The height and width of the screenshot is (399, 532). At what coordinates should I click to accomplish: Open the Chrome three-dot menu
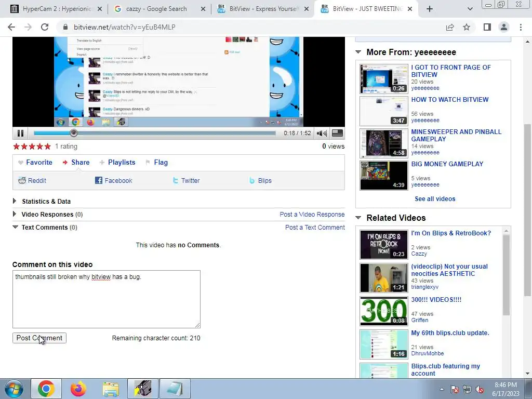521,27
